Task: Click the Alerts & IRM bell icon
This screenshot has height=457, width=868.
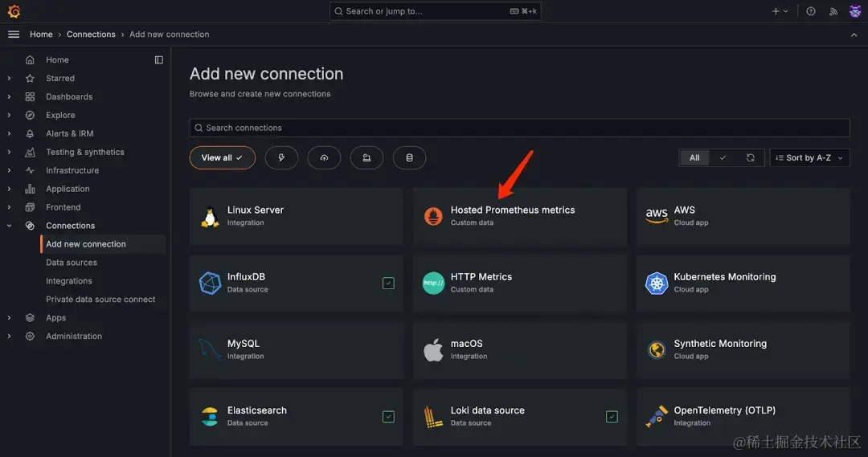Action: click(x=30, y=133)
